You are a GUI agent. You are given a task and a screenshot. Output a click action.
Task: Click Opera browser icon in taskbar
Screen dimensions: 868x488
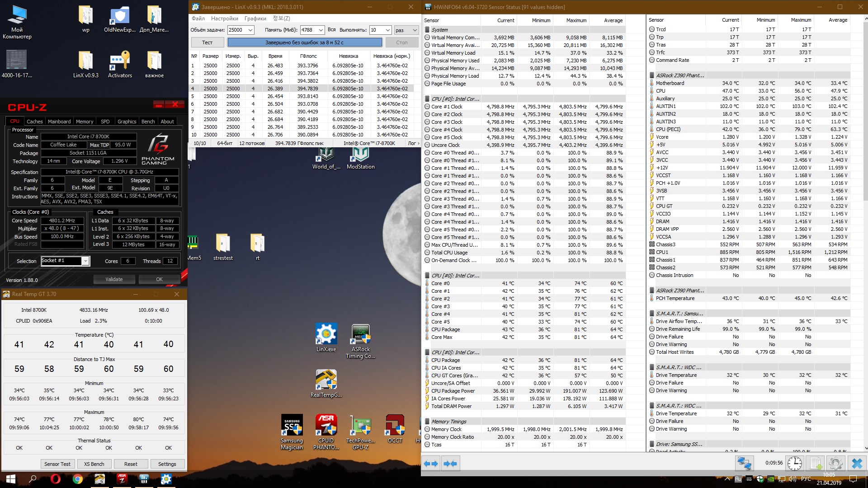[56, 479]
